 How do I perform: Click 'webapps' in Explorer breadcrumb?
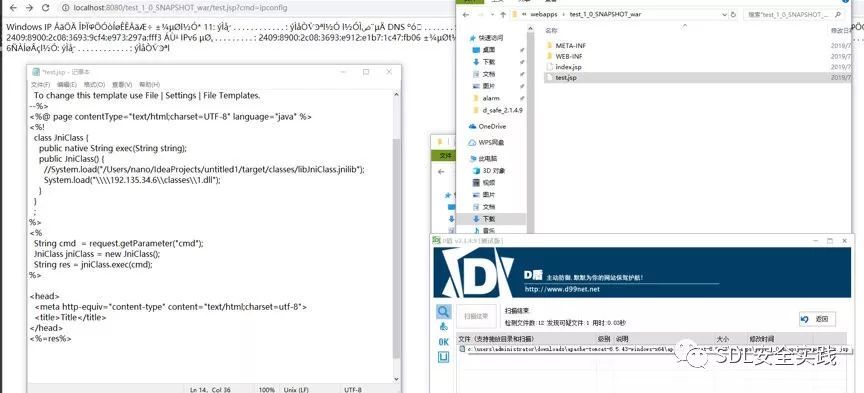point(543,14)
